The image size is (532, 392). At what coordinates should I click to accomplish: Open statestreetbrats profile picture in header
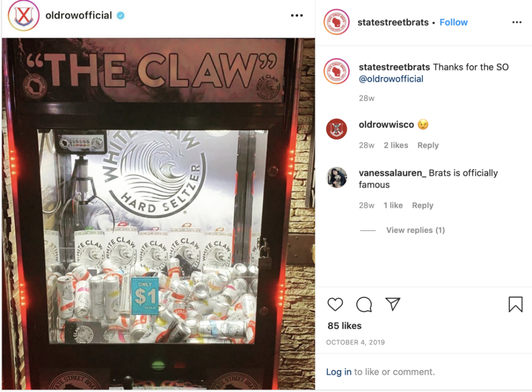coord(336,22)
